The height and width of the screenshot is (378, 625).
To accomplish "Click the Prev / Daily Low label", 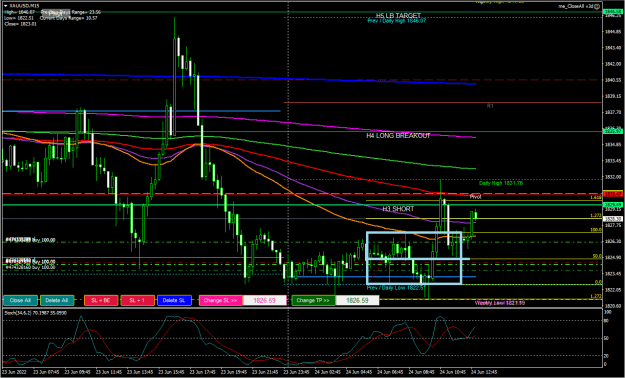I will pos(396,288).
